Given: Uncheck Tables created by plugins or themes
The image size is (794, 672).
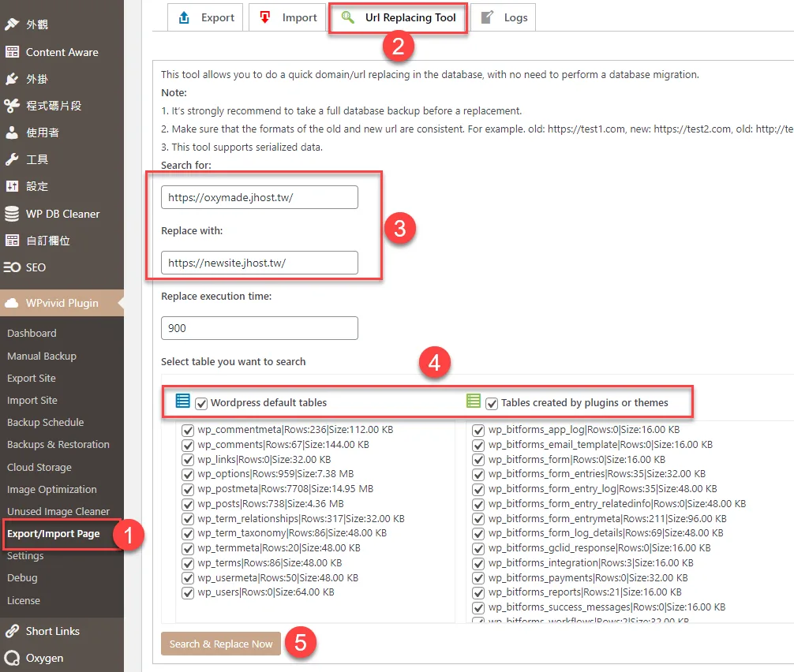Looking at the screenshot, I should point(492,403).
